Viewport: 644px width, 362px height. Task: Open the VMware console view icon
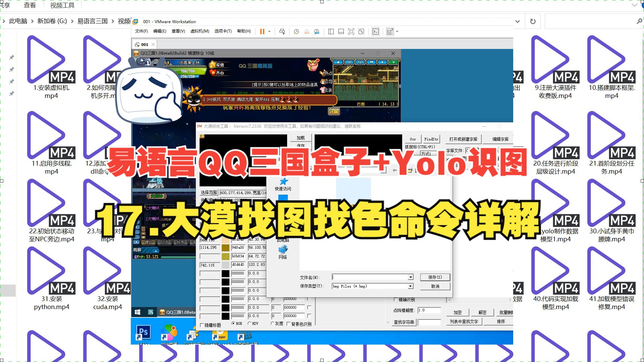click(376, 32)
